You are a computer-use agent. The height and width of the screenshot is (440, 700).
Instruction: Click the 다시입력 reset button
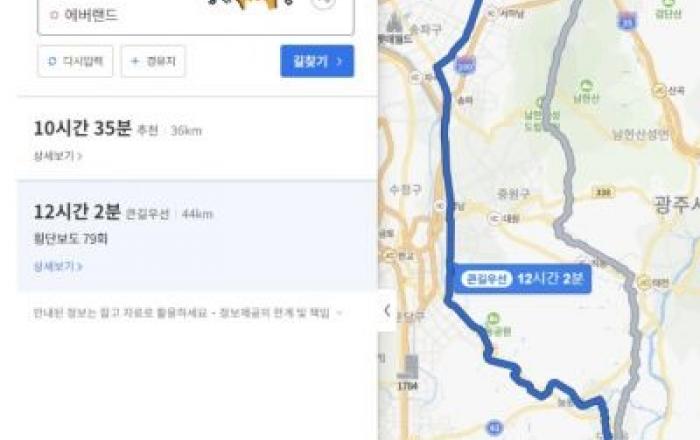click(75, 61)
